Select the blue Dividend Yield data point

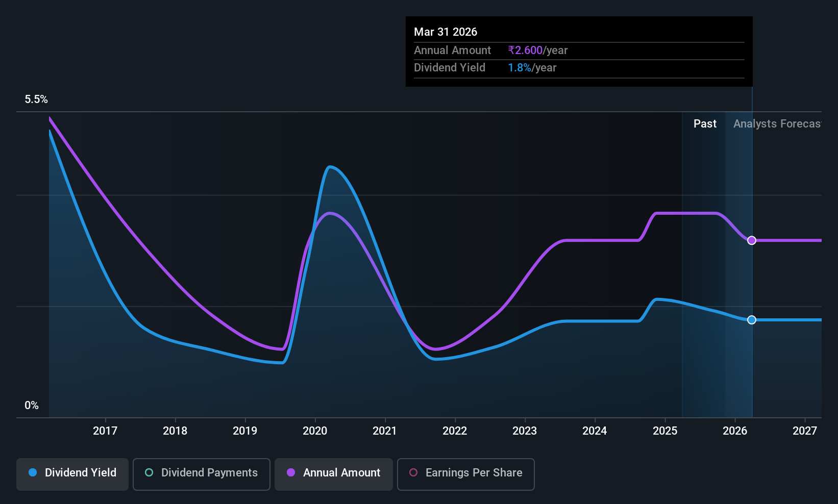click(x=752, y=320)
